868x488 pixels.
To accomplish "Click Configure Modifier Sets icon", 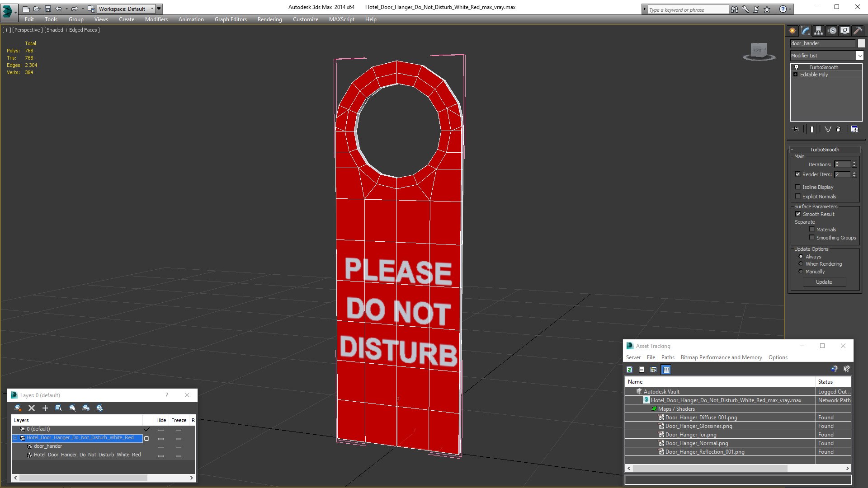I will [854, 129].
